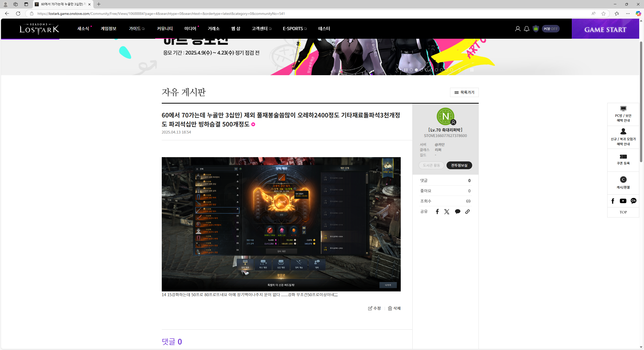Viewport: 644px width, 350px height.
Task: Open the read aloud icon in address bar
Action: (593, 14)
